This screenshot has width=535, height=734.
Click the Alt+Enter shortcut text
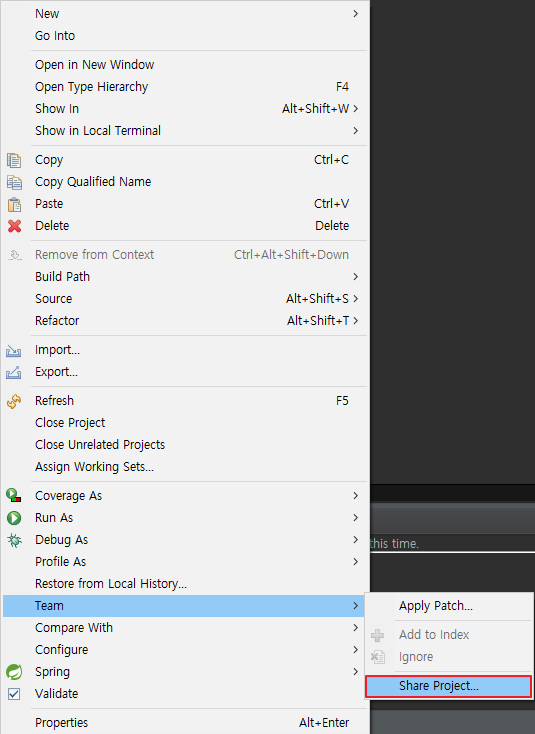click(324, 723)
